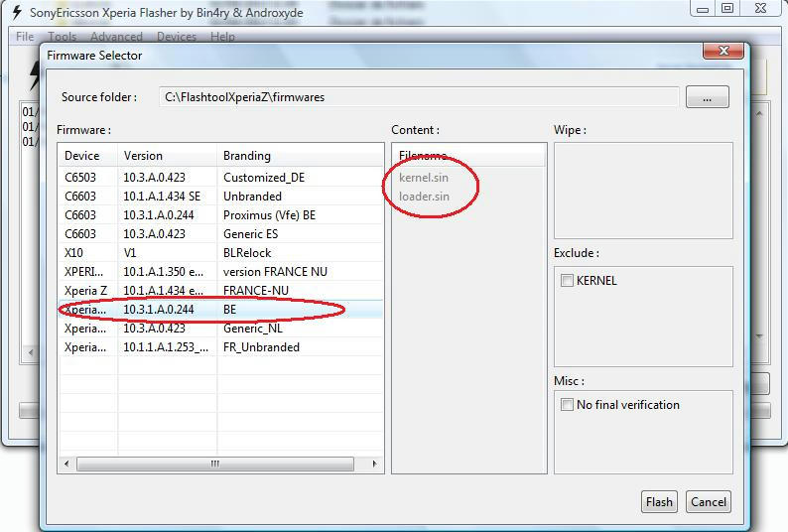The width and height of the screenshot is (788, 532).
Task: Click the main window lightning title icon
Action: click(17, 12)
